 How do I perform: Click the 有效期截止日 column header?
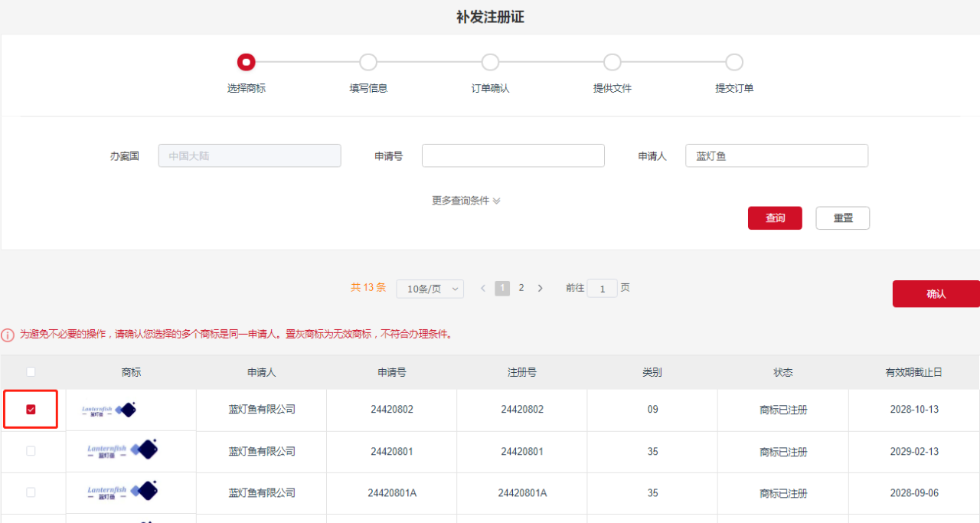914,372
